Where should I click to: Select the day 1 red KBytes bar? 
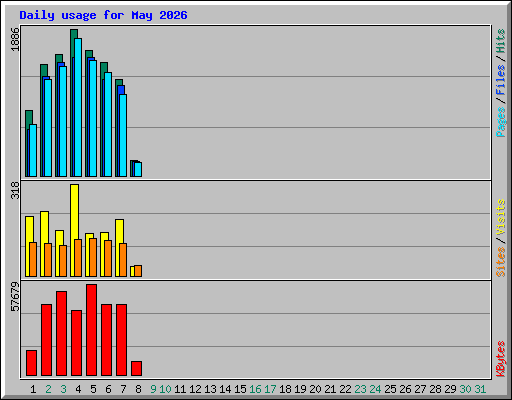(31, 363)
